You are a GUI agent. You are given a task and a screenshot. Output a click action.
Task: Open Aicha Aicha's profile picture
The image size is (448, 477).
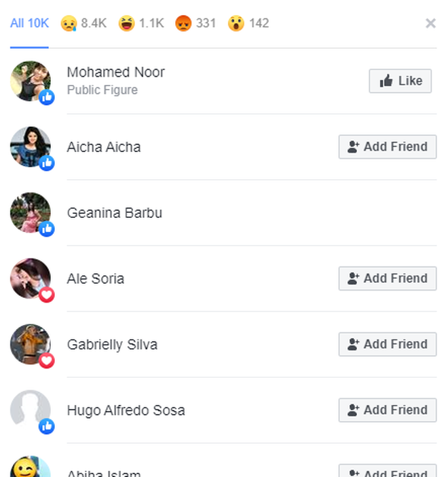point(31,147)
